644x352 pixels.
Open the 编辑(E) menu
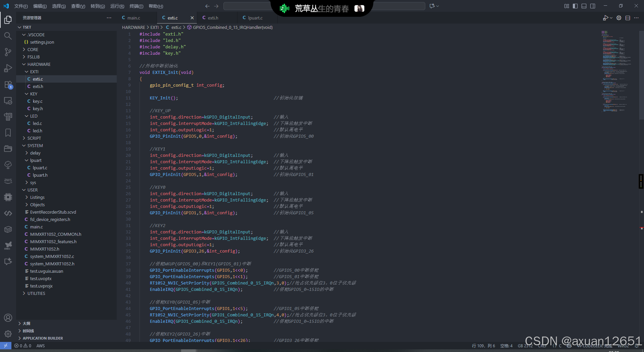point(40,6)
